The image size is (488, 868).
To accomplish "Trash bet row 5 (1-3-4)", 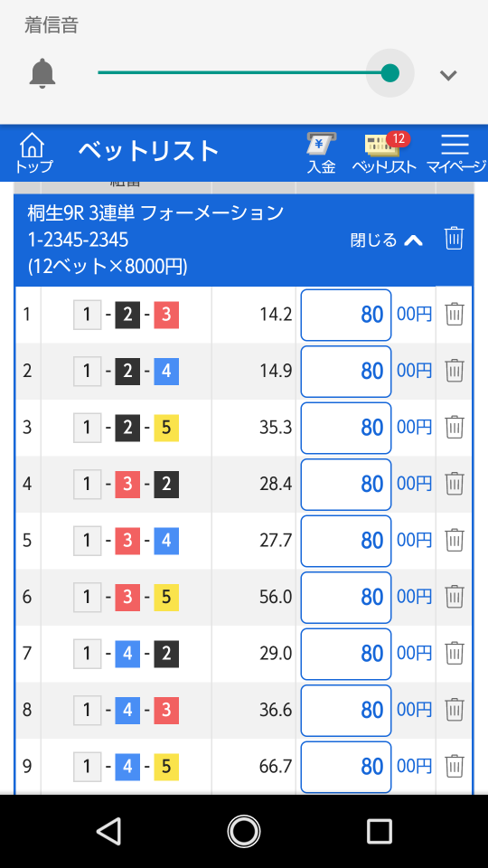I will [x=455, y=541].
